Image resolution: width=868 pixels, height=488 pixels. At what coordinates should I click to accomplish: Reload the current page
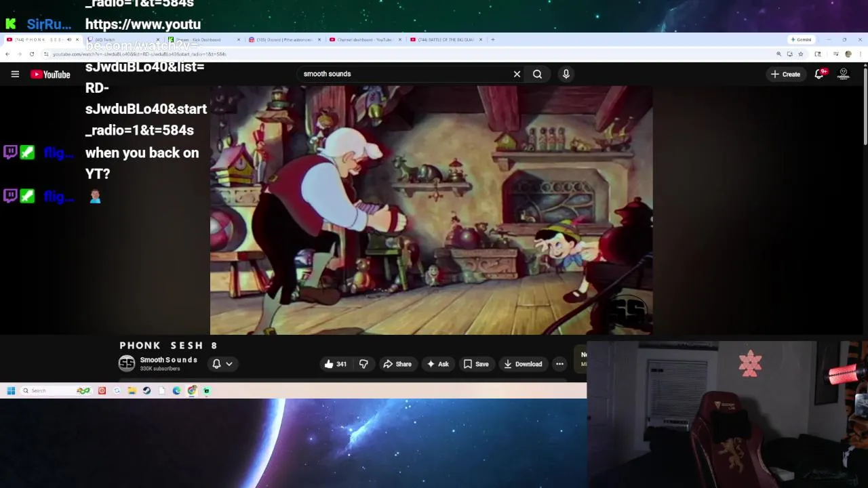(31, 54)
